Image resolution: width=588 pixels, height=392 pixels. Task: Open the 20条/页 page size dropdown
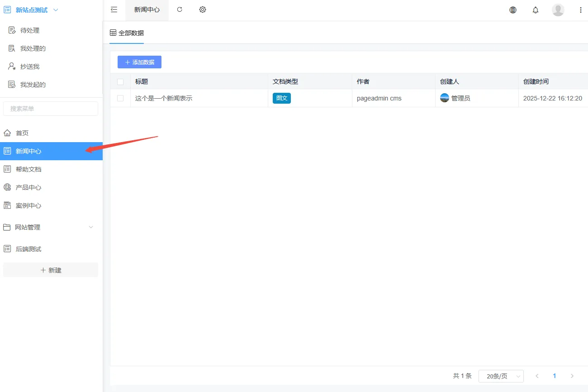click(x=501, y=376)
